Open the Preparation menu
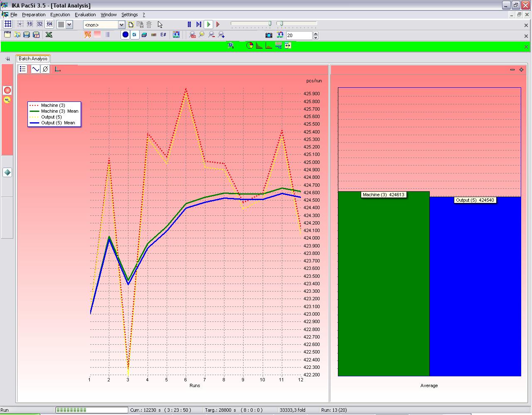532x415 pixels. tap(34, 15)
